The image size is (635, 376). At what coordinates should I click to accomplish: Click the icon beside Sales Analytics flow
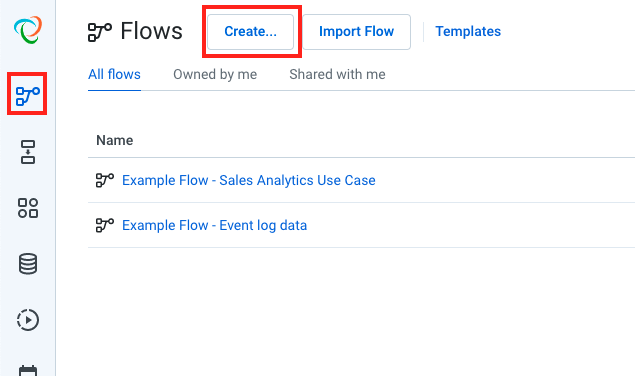105,180
